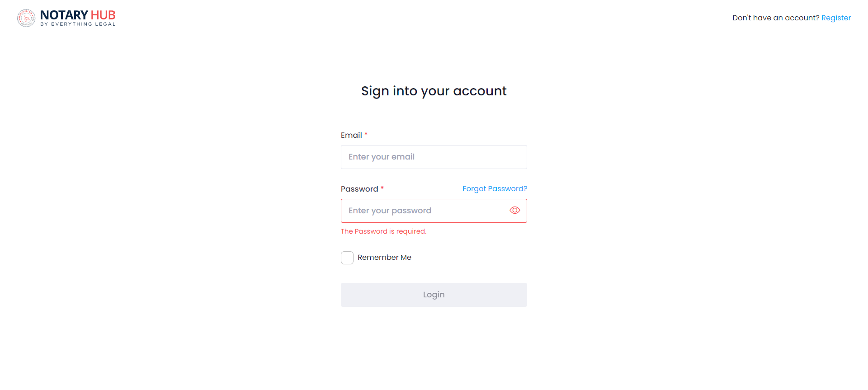Click the dark NOTARY word in the logo
This screenshot has height=390, width=868.
pos(64,15)
